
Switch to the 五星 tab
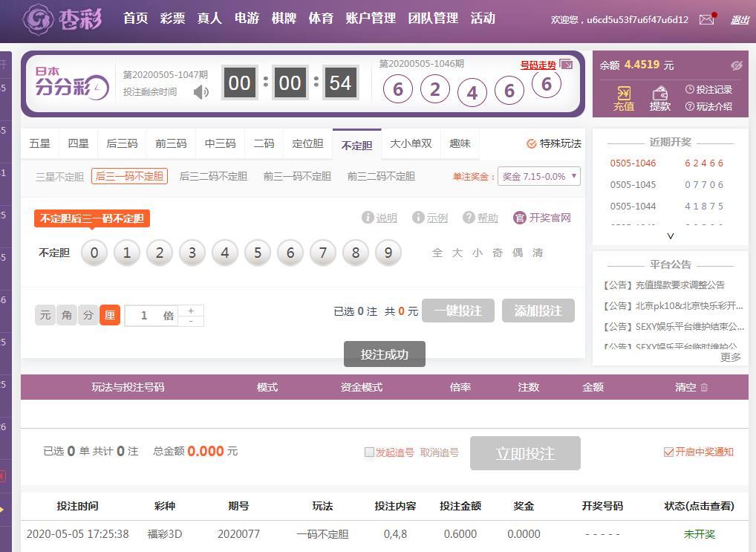click(x=39, y=144)
